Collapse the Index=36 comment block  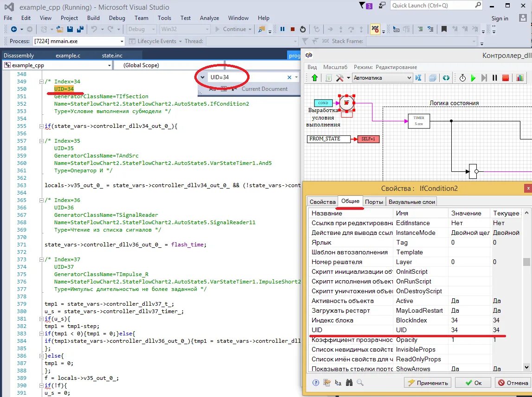(41, 200)
